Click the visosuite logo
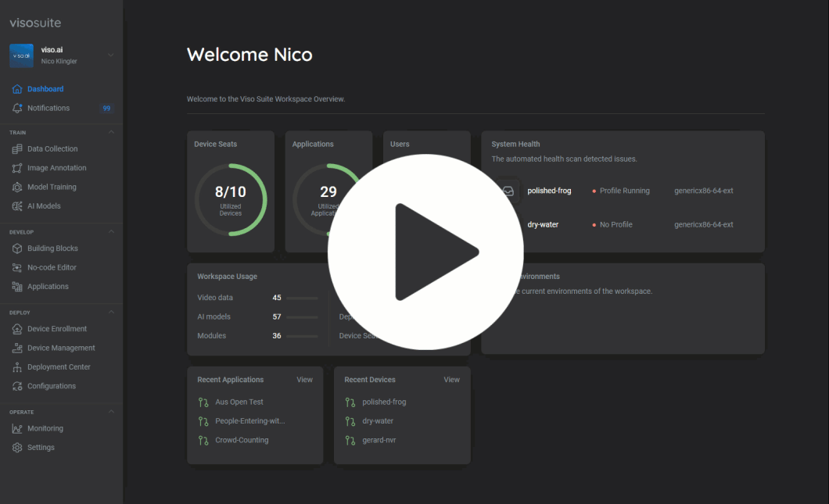This screenshot has width=829, height=504. [x=35, y=23]
